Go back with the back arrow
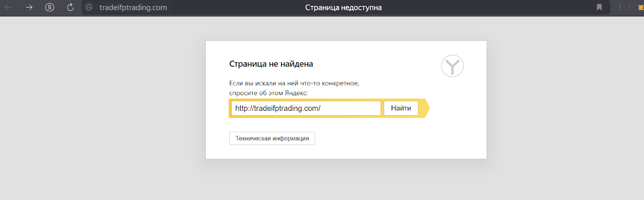Viewport: 644px width, 200px height. pos(8,7)
